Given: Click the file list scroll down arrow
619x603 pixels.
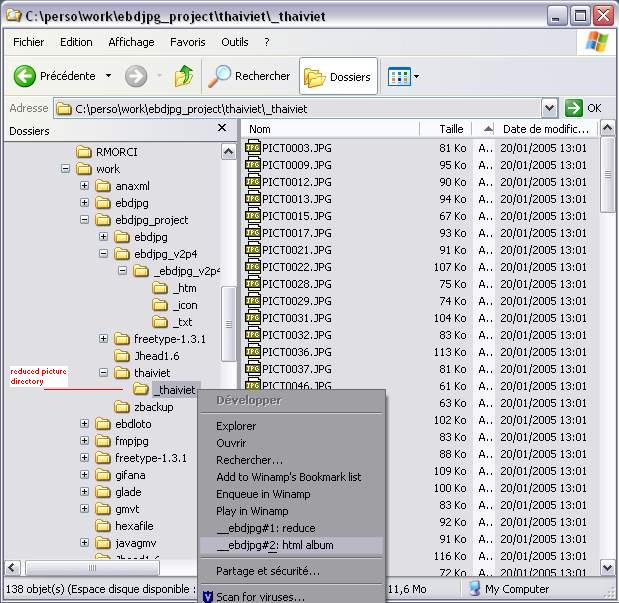Looking at the screenshot, I should [x=607, y=567].
